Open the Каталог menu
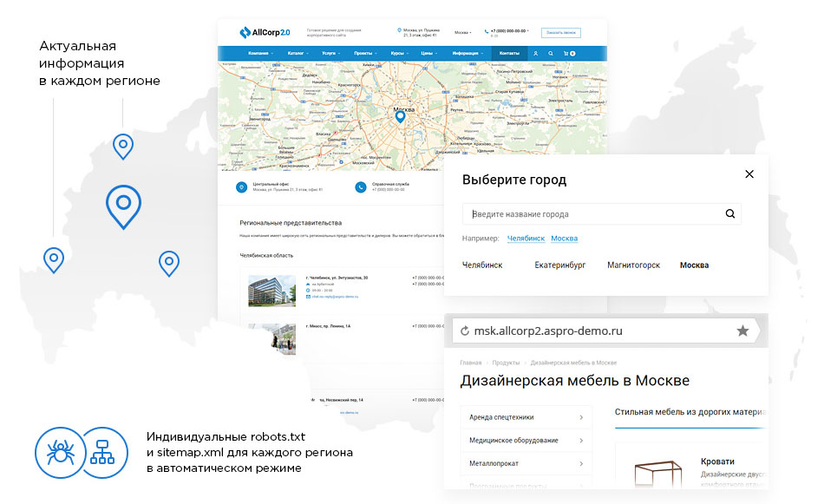Viewport: 824px width, 504px height. point(296,53)
